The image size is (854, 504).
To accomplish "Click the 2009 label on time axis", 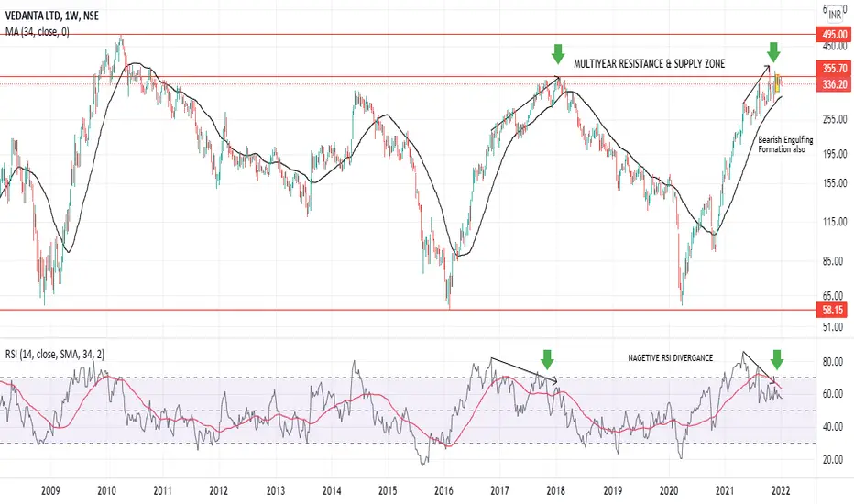I will point(50,491).
